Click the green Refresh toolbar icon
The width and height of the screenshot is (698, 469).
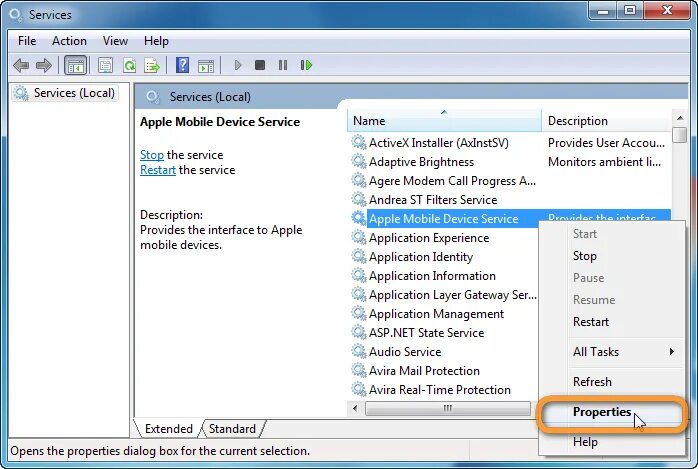point(130,65)
